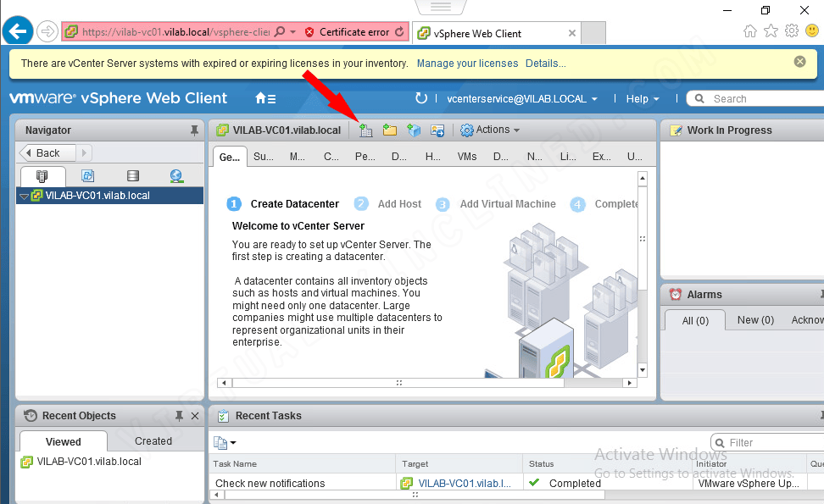Pin the Navigator panel
The image size is (824, 504).
click(194, 130)
